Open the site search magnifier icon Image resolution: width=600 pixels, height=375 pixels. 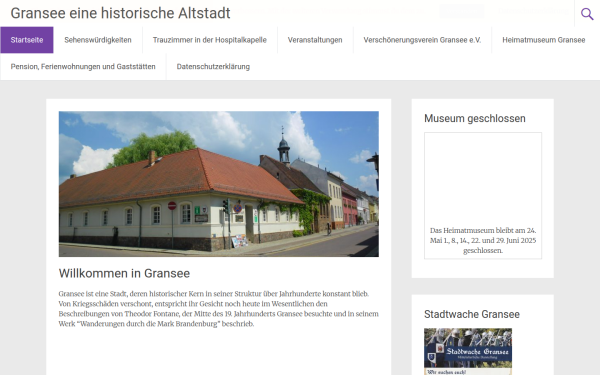pyautogui.click(x=587, y=14)
